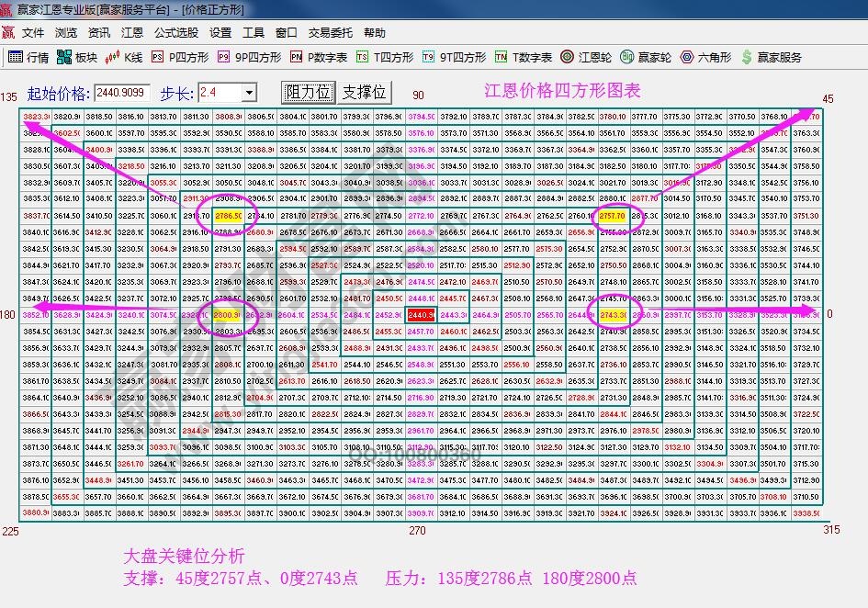
Task: Open the 9T四方形 tool
Action: pos(447,56)
